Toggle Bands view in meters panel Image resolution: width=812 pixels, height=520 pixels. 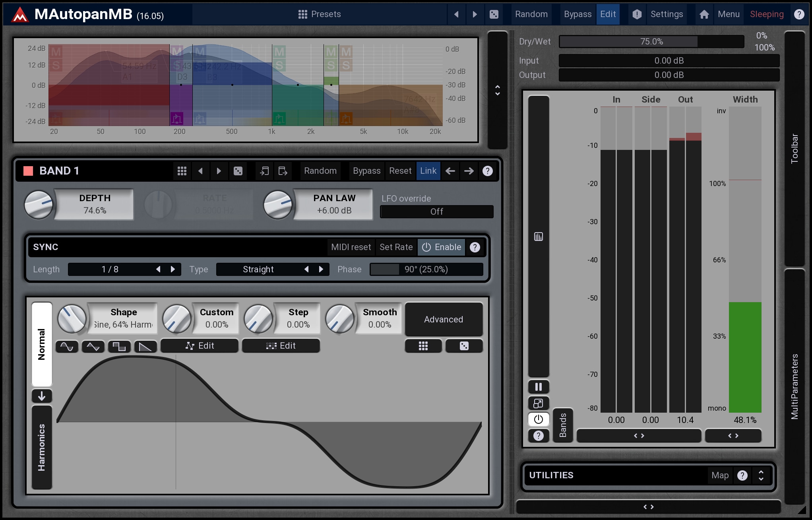pyautogui.click(x=563, y=425)
